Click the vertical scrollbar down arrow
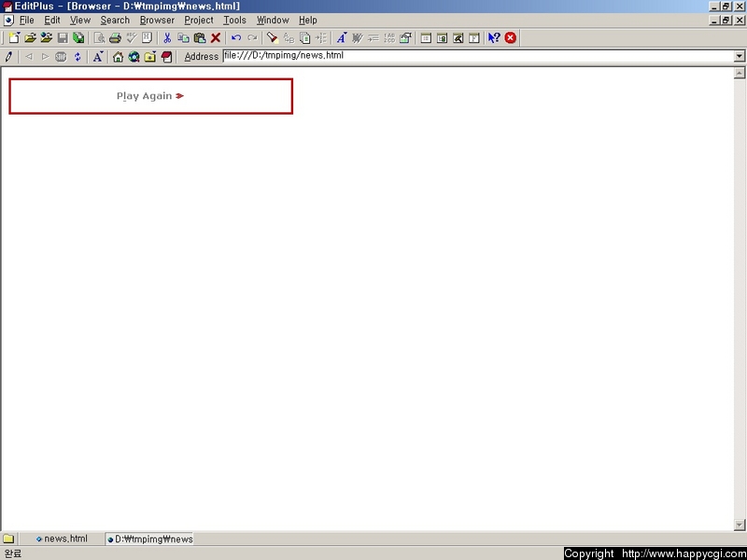Viewport: 747px width, 560px height. [740, 525]
